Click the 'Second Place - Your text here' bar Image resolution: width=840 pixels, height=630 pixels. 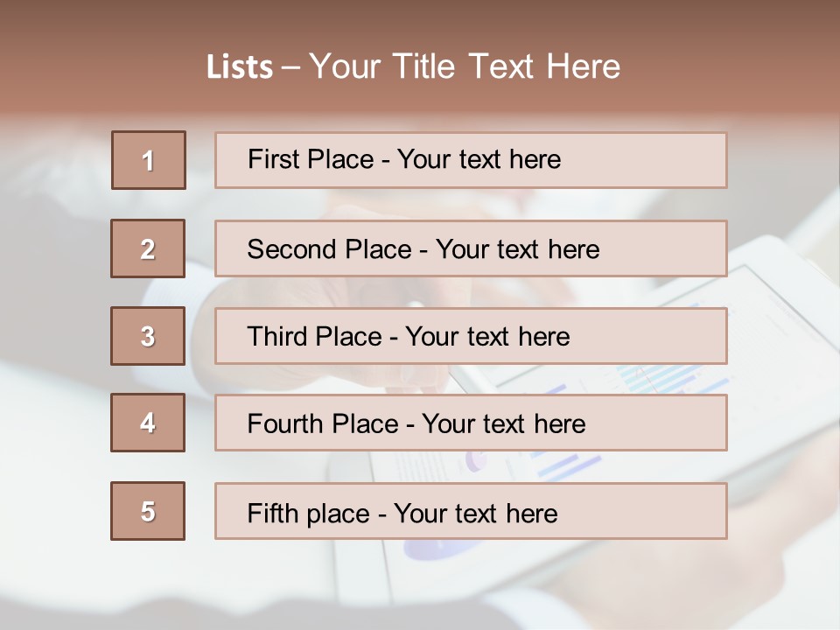[471, 248]
